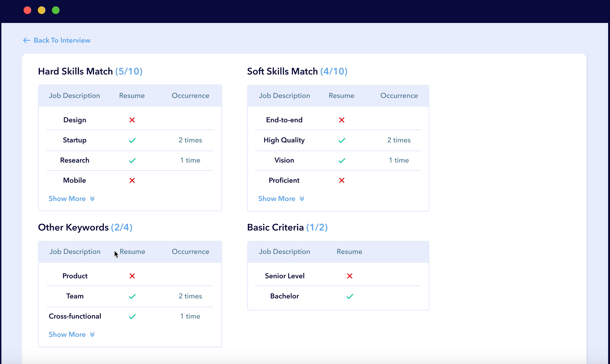Select the Research row label
The width and height of the screenshot is (610, 364).
(x=75, y=160)
